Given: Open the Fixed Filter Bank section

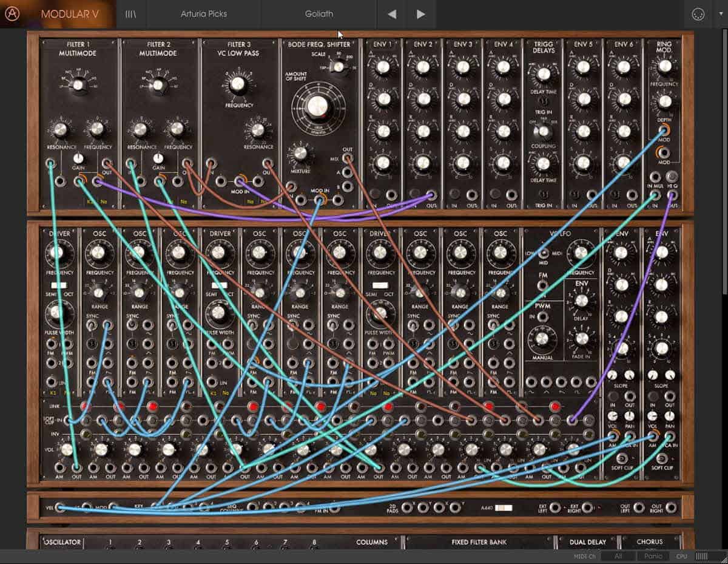Looking at the screenshot, I should 479,542.
